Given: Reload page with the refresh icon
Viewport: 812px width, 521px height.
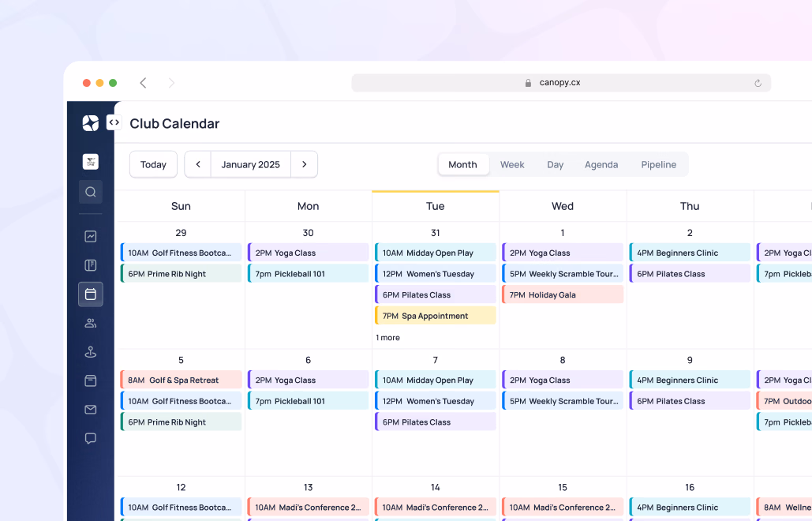Looking at the screenshot, I should 758,83.
